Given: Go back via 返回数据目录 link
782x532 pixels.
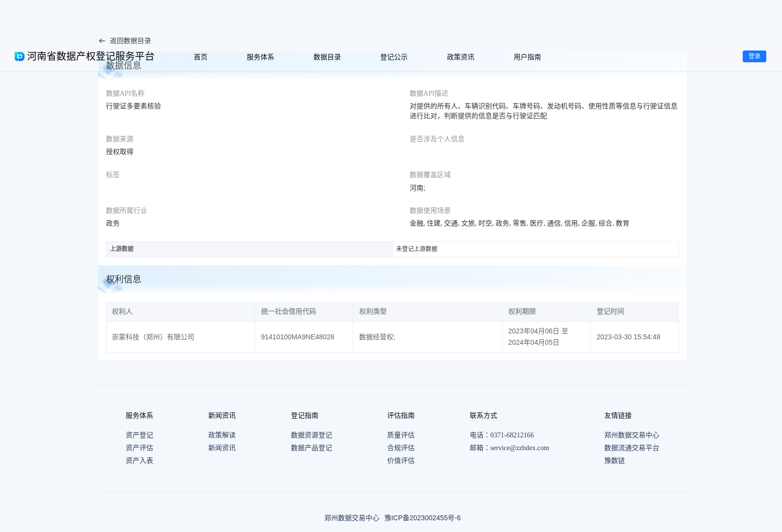Looking at the screenshot, I should pos(130,41).
